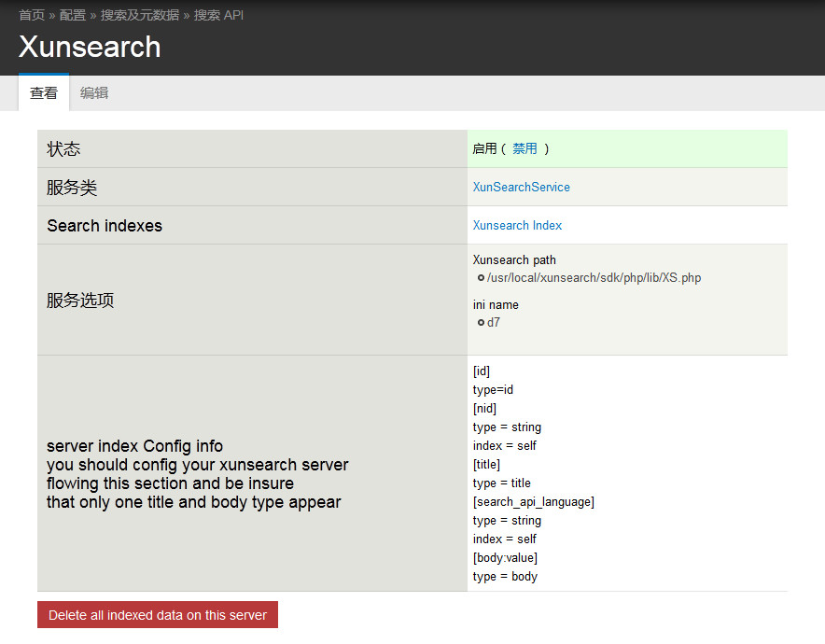Click the Xunsearch path label

tap(514, 259)
